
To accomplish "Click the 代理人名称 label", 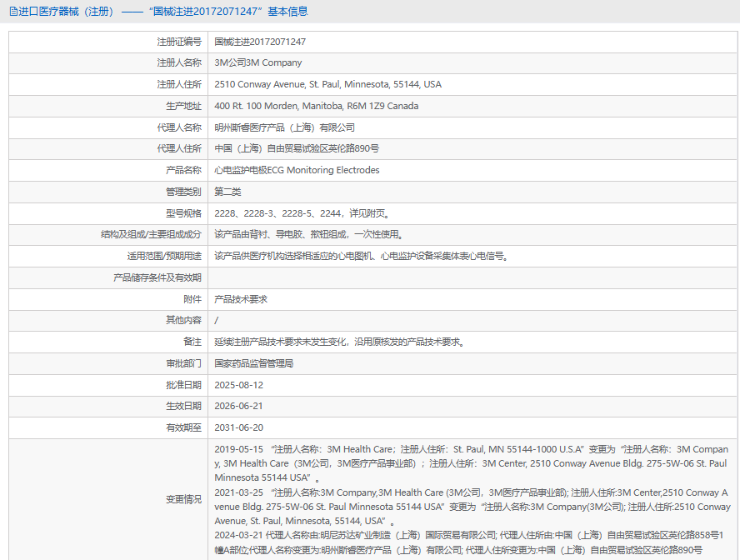I will pos(179,127).
